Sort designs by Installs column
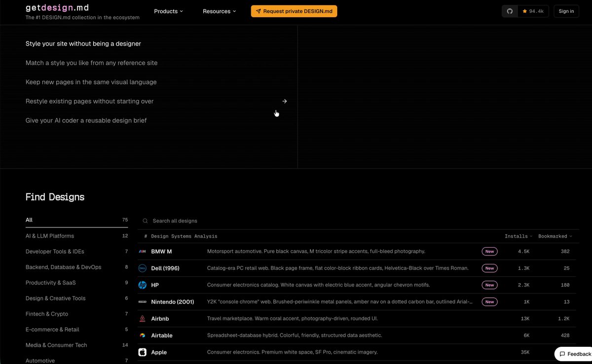This screenshot has height=364, width=592. [518, 236]
